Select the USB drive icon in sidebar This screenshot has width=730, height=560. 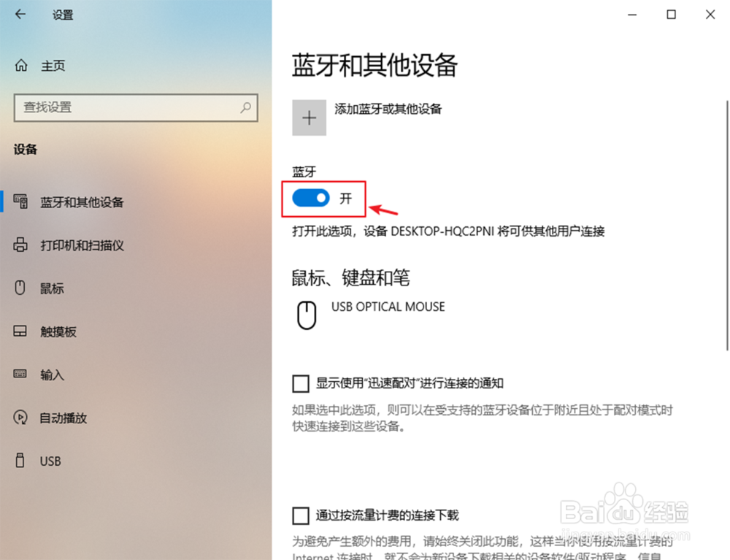pos(20,460)
